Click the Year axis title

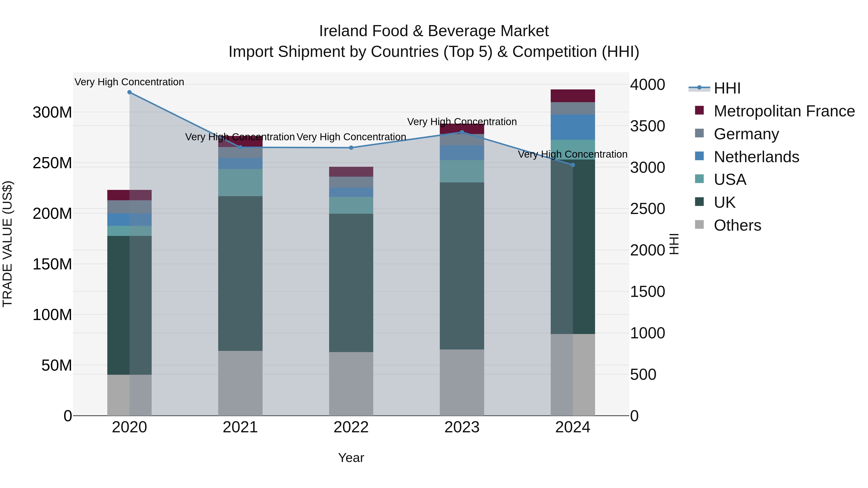click(x=351, y=458)
